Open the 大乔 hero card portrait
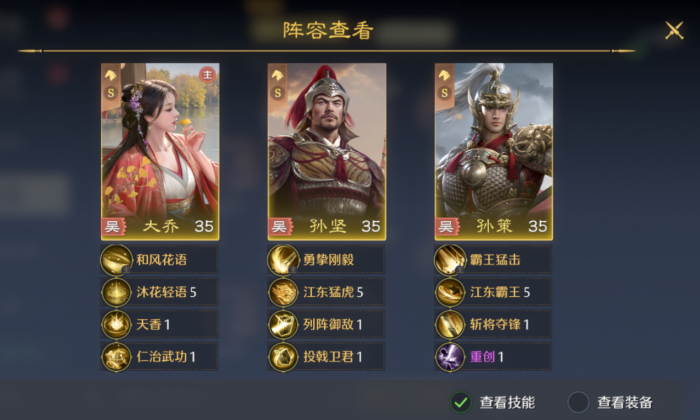 (160, 152)
